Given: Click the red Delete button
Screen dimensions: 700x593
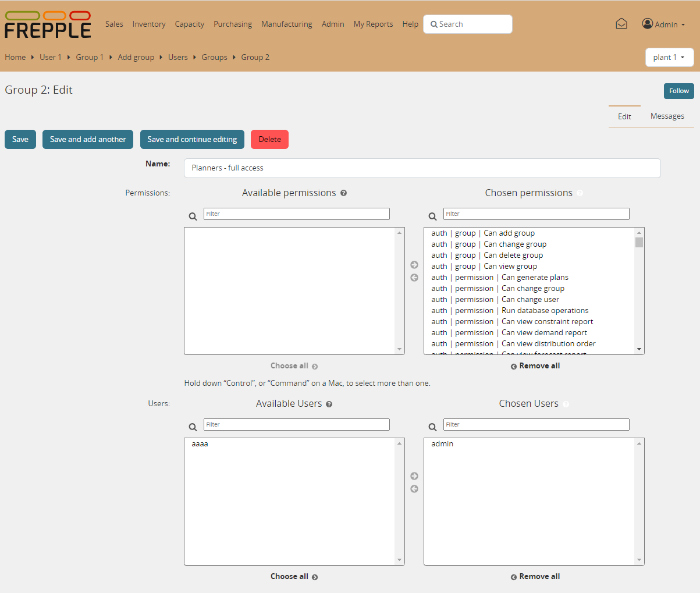Looking at the screenshot, I should click(269, 139).
